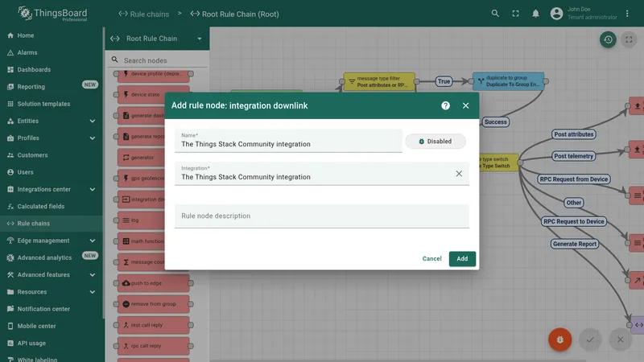Open Reporting in sidebar
Viewport: 644px width, 362px height.
[x=52, y=87]
